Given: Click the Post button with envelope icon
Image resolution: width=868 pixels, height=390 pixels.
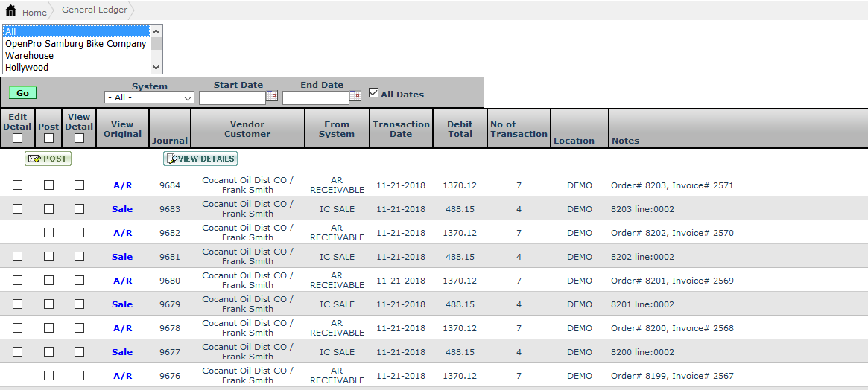Looking at the screenshot, I should 48,159.
